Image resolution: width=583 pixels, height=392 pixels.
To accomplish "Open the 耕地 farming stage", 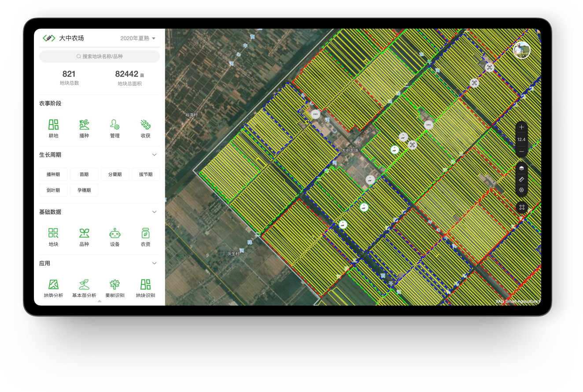I will pyautogui.click(x=53, y=128).
